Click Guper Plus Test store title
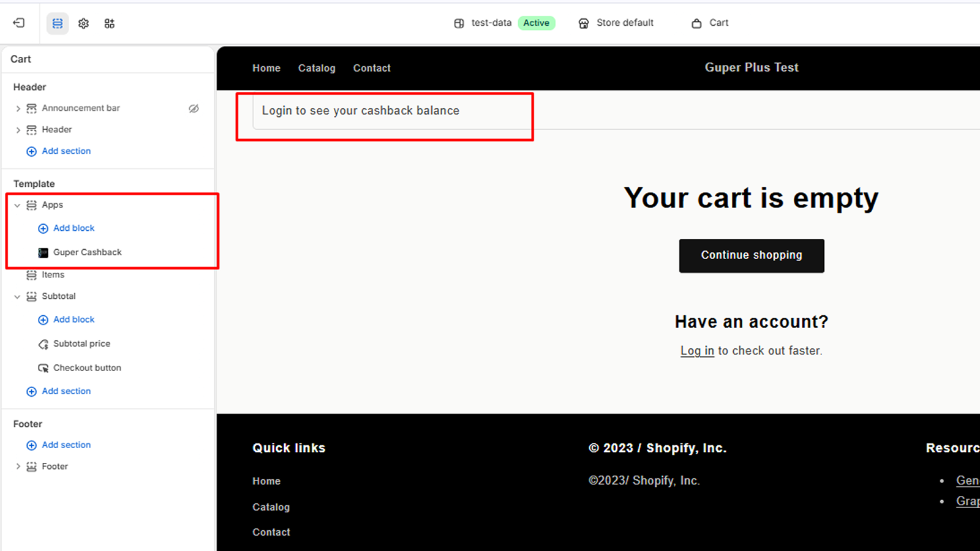Viewport: 980px width, 551px height. pos(752,67)
